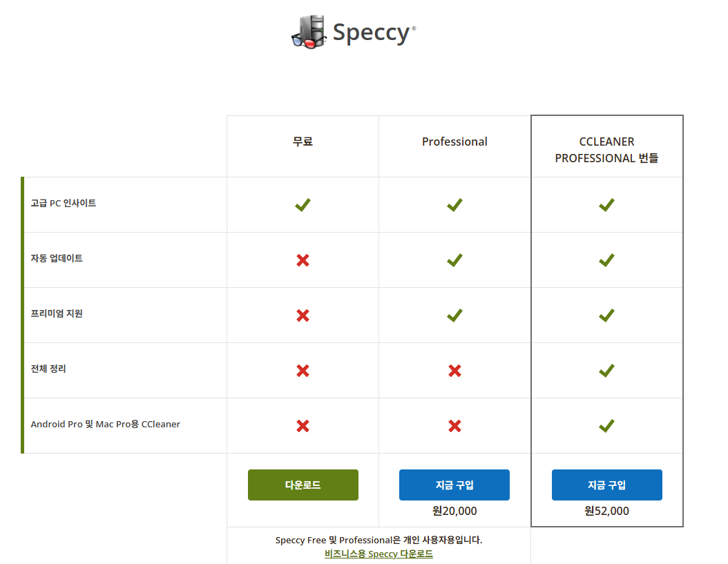This screenshot has width=728, height=564.
Task: Click the green checkmark for 고급 PC 인사이트 under 무료
Action: point(303,205)
